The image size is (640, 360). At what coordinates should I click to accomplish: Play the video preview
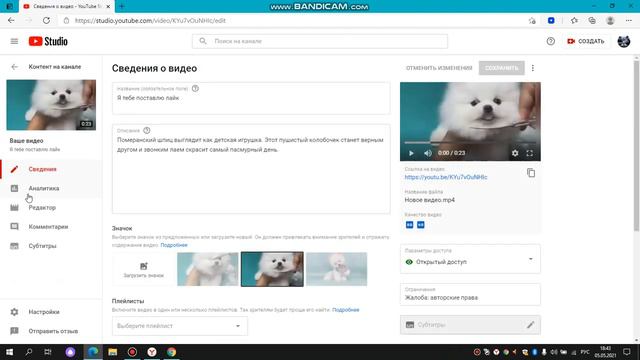411,153
